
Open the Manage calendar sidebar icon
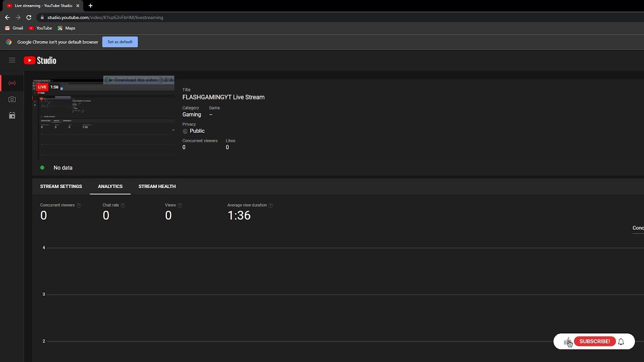12,116
